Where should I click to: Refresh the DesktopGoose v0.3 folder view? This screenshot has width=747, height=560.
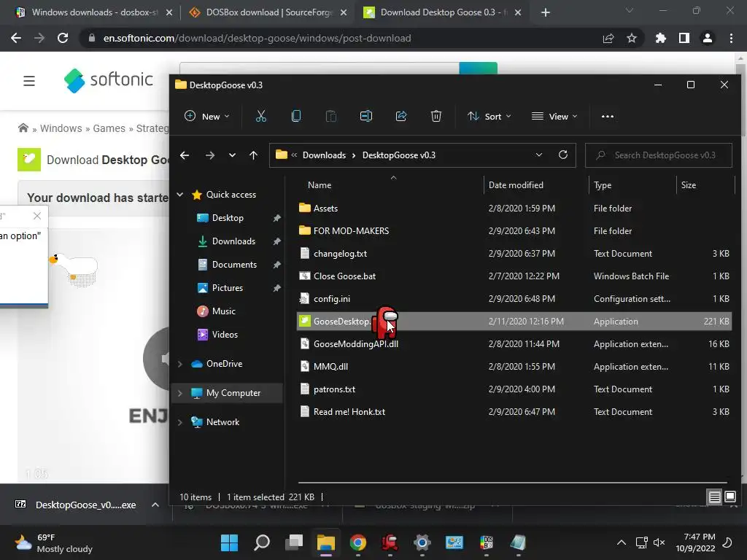tap(563, 155)
